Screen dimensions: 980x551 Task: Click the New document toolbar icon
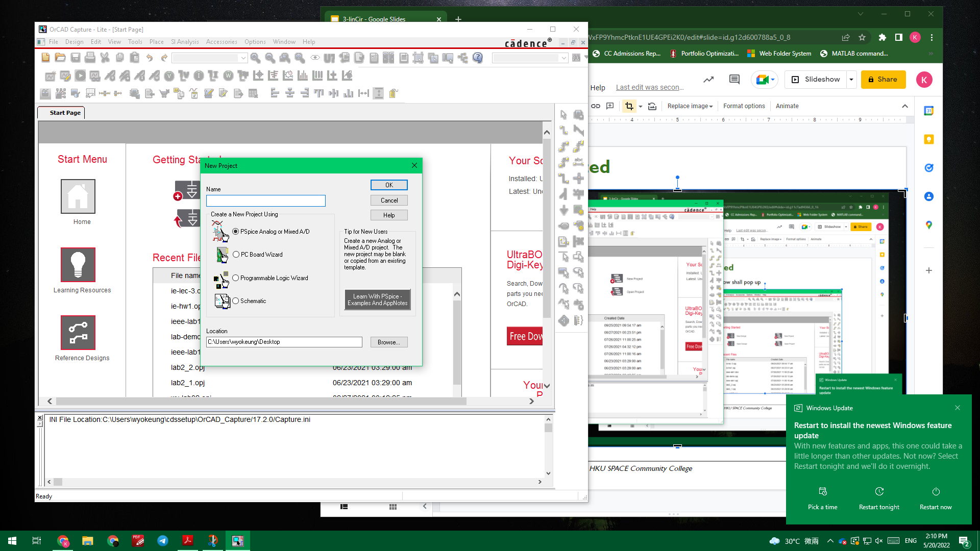45,58
